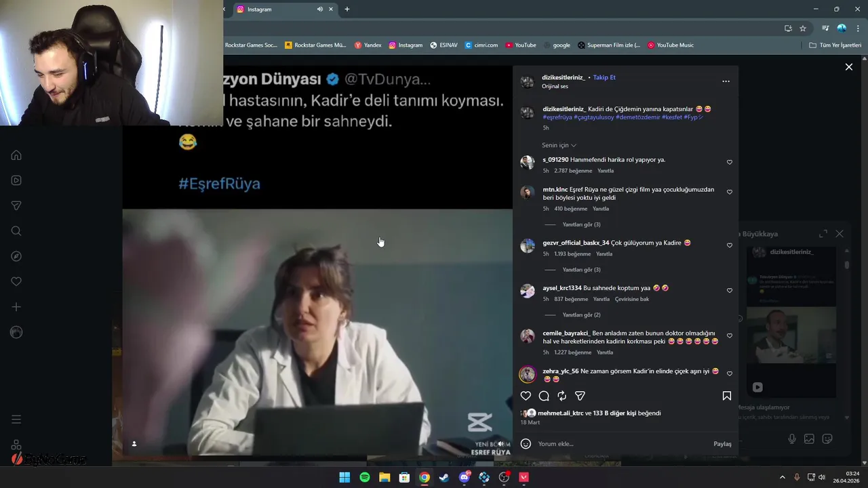Go to Instagram Home in sidebar

click(x=16, y=155)
